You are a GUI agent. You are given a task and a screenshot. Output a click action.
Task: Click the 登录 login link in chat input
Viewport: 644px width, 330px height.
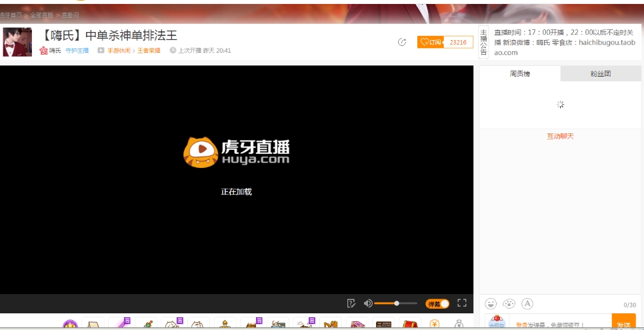coord(521,325)
